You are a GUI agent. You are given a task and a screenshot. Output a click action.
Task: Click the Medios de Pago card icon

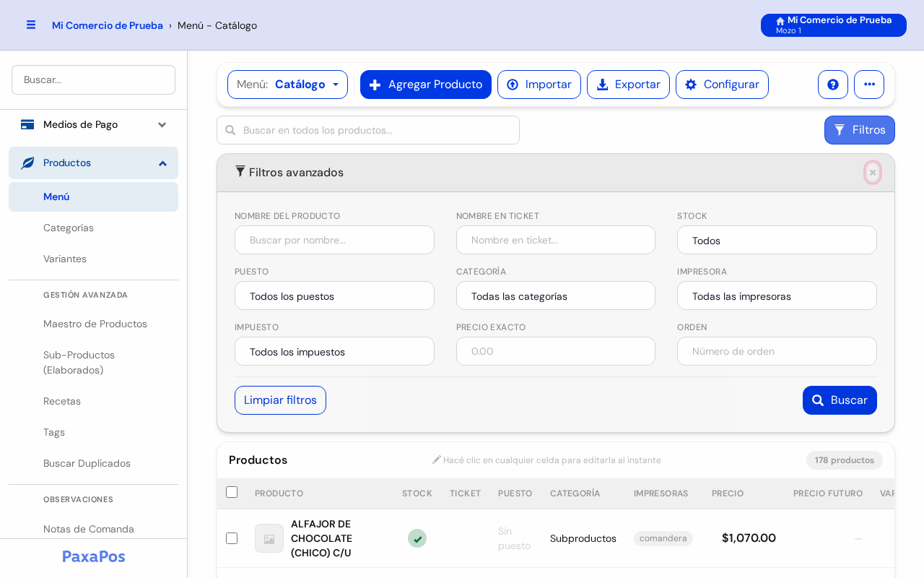(x=27, y=124)
